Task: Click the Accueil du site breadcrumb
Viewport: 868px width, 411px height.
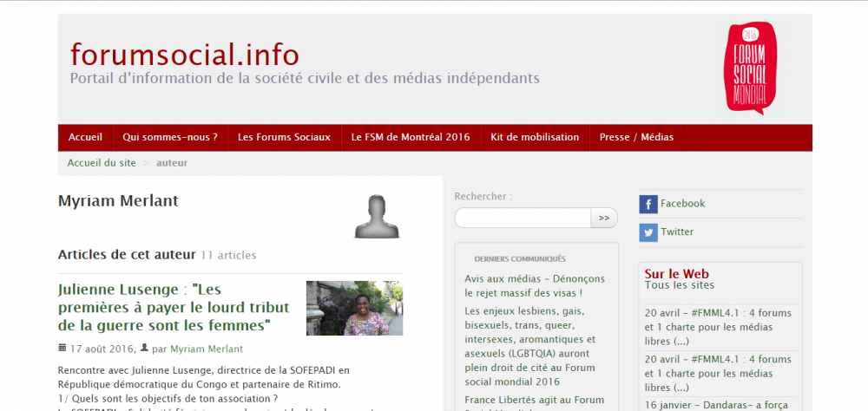Action: [x=102, y=162]
